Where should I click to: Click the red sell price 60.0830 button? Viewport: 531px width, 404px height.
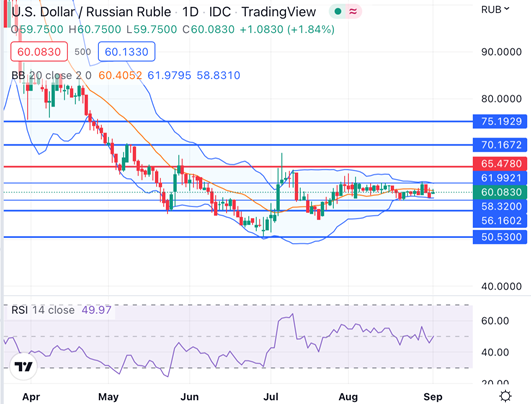click(39, 51)
